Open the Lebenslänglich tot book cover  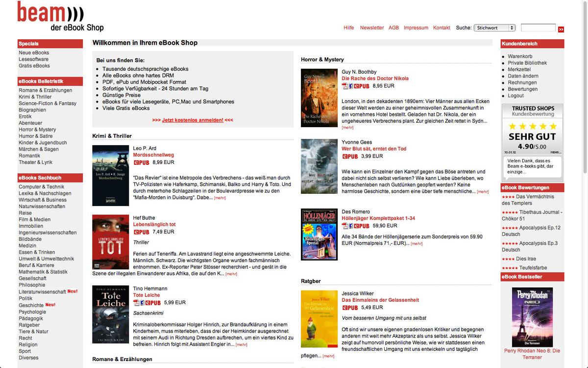111,241
